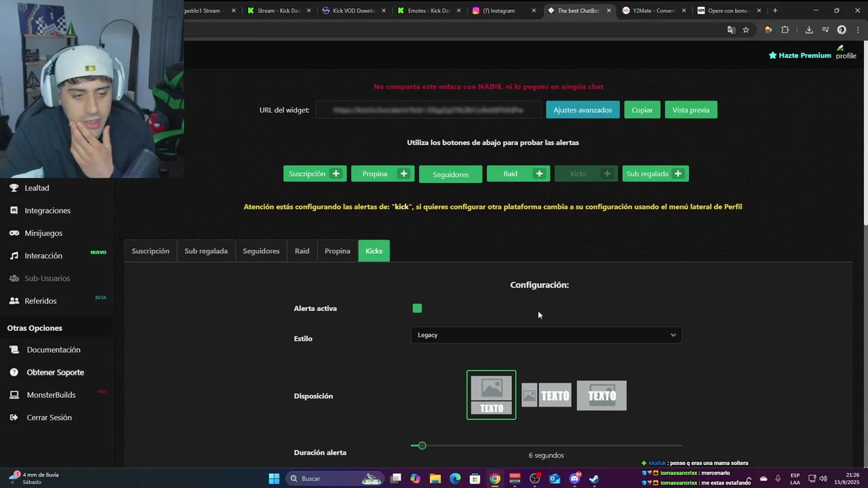
Task: Test the Seguidores alert button
Action: coord(450,174)
